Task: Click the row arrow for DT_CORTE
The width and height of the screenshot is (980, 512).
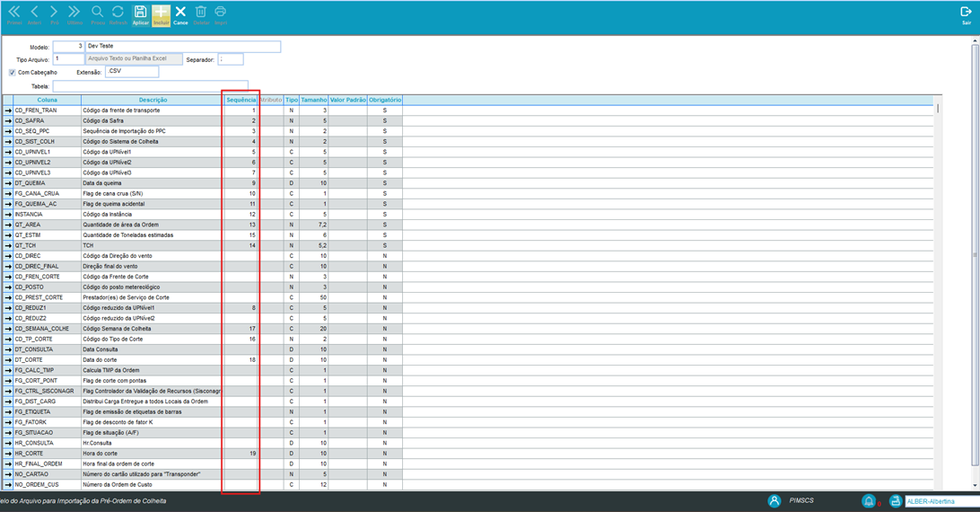Action: [8, 360]
